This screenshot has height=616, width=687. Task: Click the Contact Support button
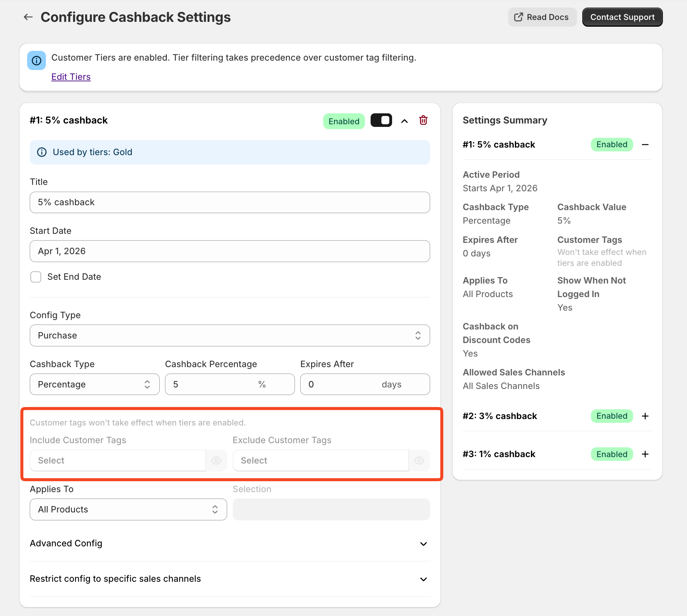pyautogui.click(x=622, y=17)
